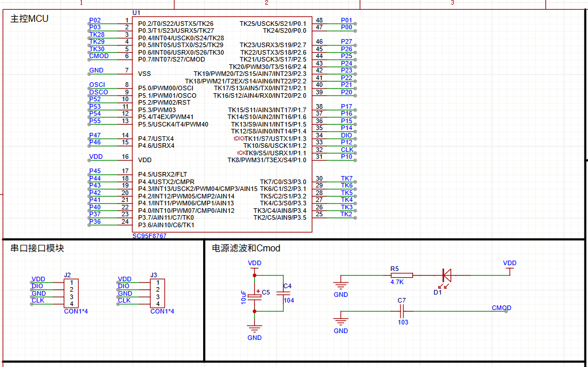Screen dimensions: 588x367
Task: Click the ground symbol wired to R5
Action: [x=341, y=286]
